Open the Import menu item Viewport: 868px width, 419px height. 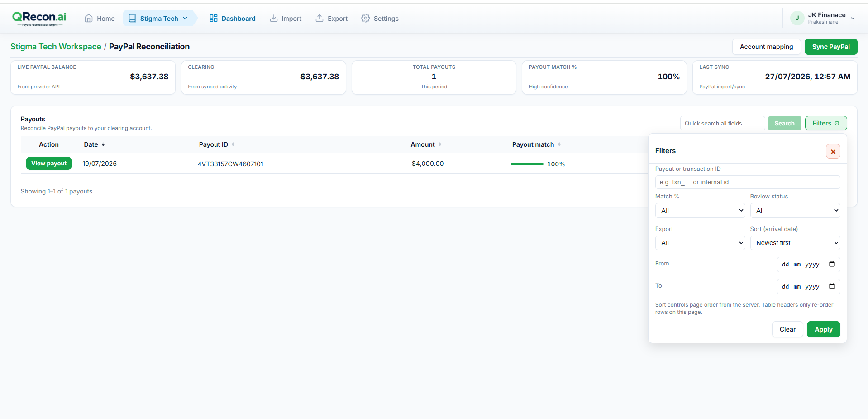pos(286,19)
